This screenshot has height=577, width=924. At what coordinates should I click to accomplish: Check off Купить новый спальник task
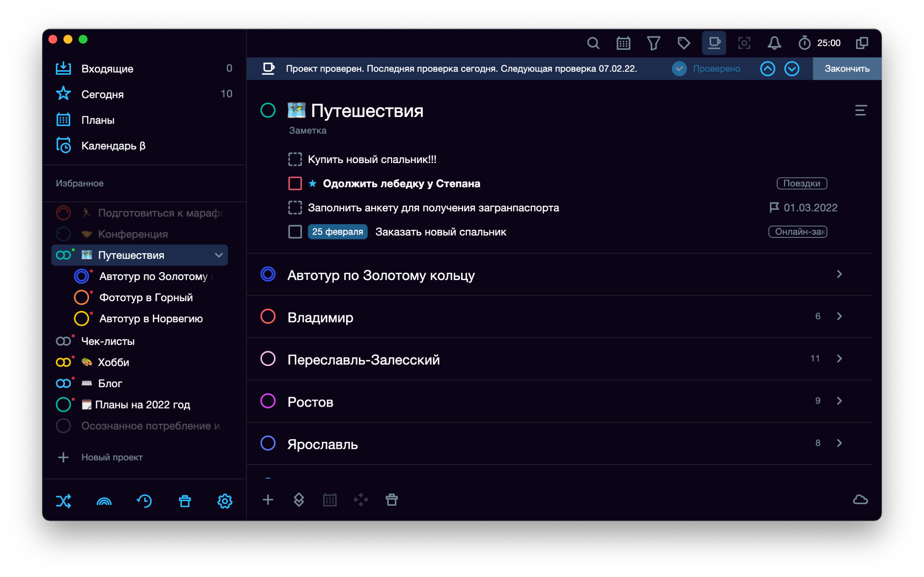295,159
